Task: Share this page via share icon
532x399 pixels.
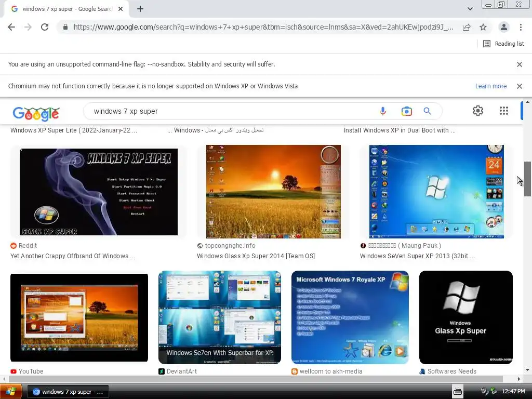Action: click(467, 27)
